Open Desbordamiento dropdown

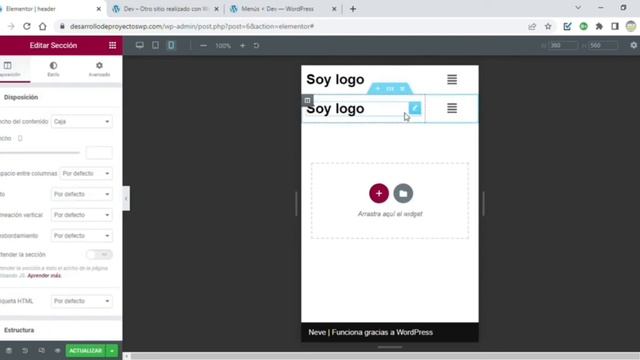click(x=82, y=236)
